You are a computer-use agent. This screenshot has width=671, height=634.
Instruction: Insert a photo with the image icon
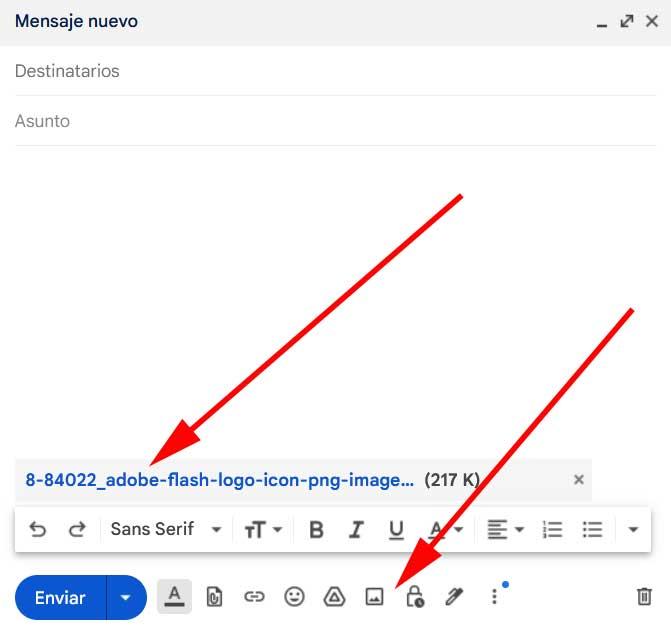(374, 597)
